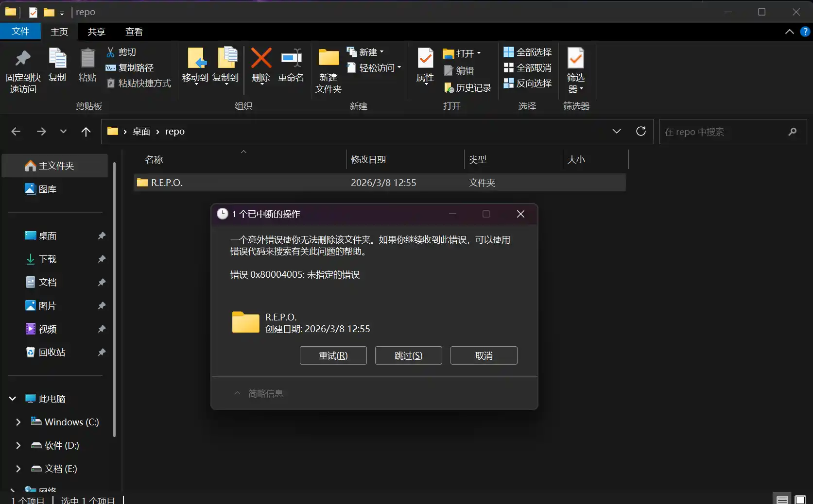The height and width of the screenshot is (504, 813).
Task: Open the 查看 (View) ribbon tab
Action: point(134,32)
